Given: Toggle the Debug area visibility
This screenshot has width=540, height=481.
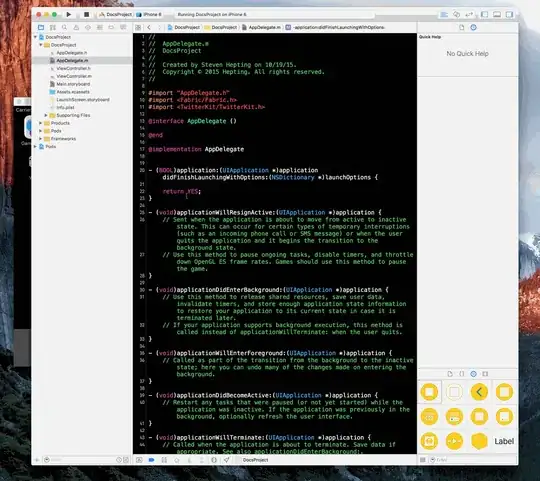Looking at the screenshot, I should click(497, 14).
